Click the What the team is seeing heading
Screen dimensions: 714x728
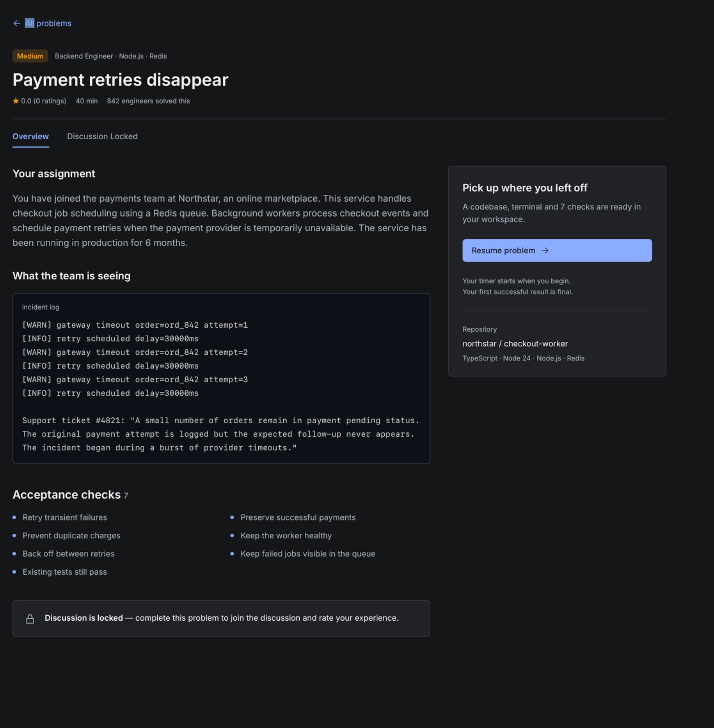71,276
